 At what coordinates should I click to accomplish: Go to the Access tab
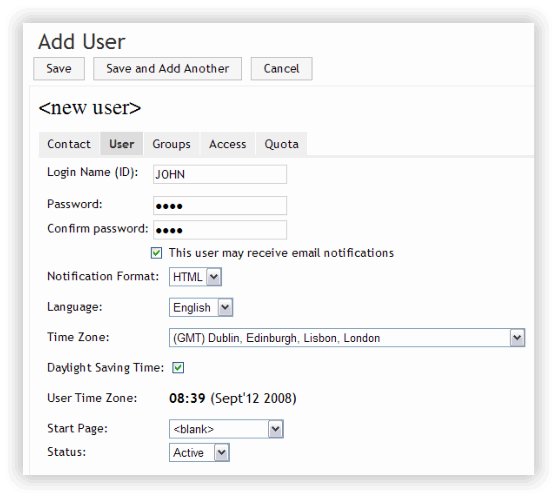[228, 144]
